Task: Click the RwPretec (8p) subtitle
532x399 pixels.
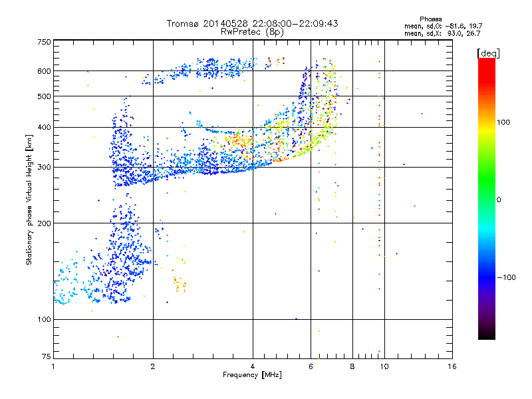Action: pos(252,32)
